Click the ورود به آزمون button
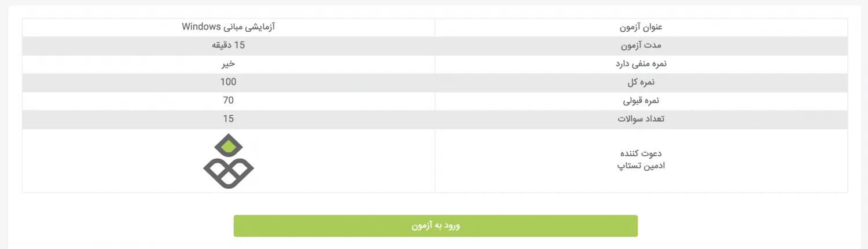The image size is (868, 249). (x=435, y=226)
